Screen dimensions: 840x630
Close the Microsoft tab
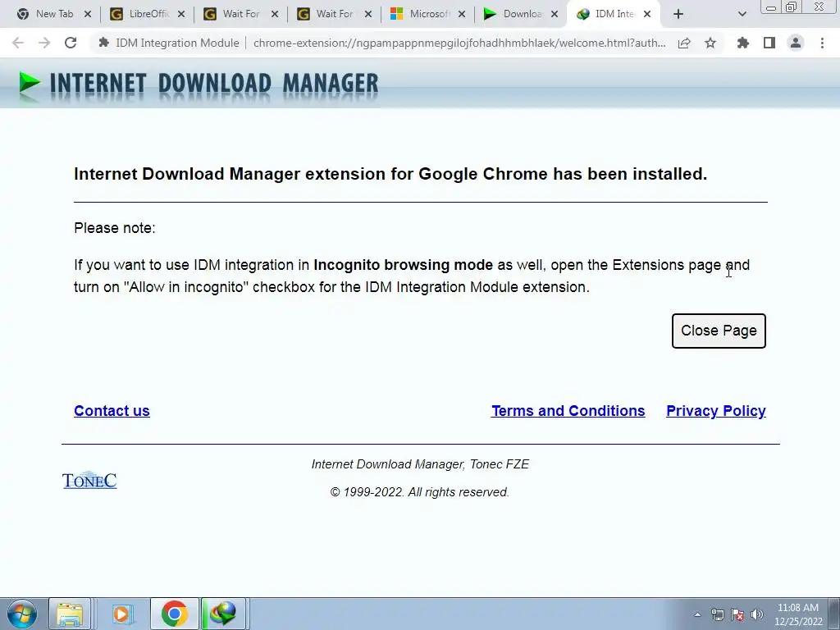[462, 15]
